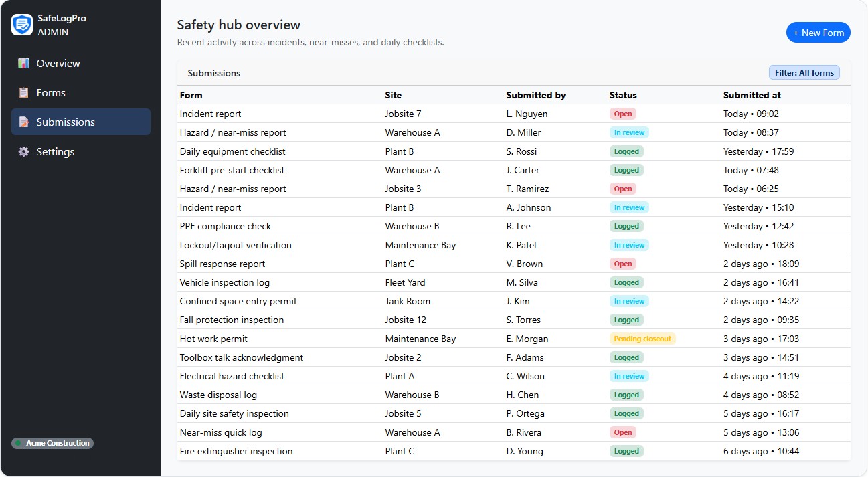This screenshot has width=868, height=477.
Task: Select the Hazard / near-miss report from Warehouse A
Action: (232, 132)
